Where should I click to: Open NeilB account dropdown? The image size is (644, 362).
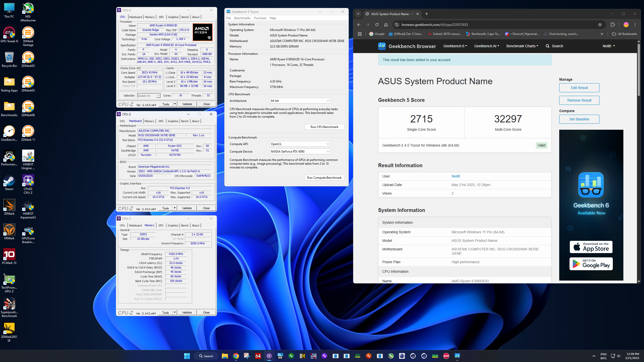point(609,46)
